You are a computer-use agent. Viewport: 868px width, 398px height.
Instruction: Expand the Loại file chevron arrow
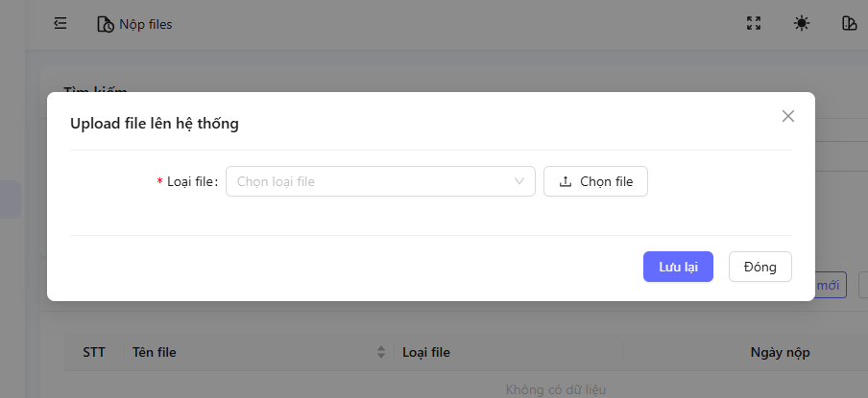point(520,181)
